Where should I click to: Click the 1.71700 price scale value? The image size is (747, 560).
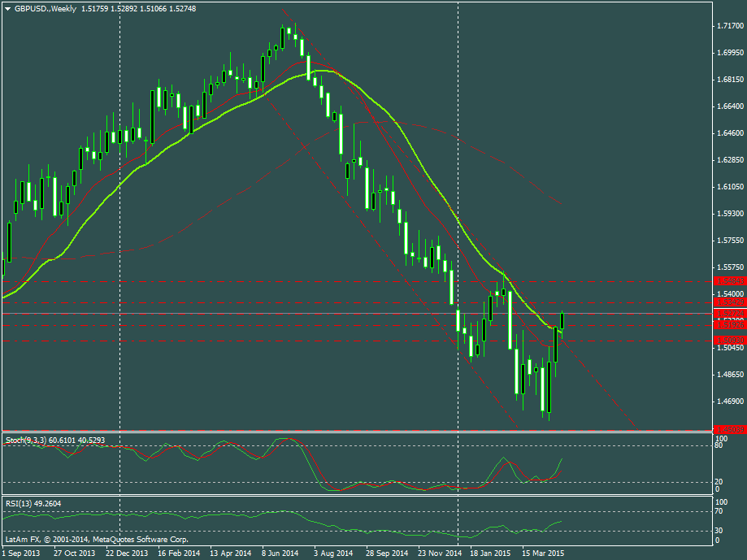click(x=731, y=26)
